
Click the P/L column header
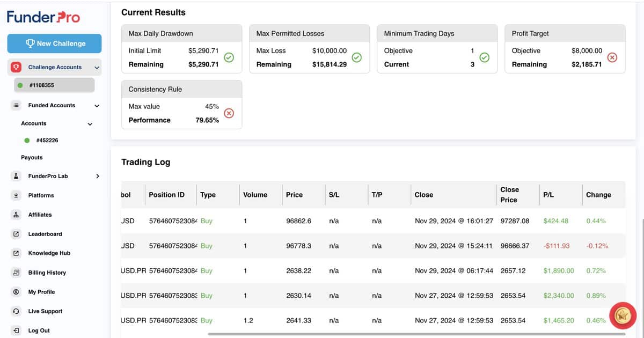pyautogui.click(x=548, y=195)
